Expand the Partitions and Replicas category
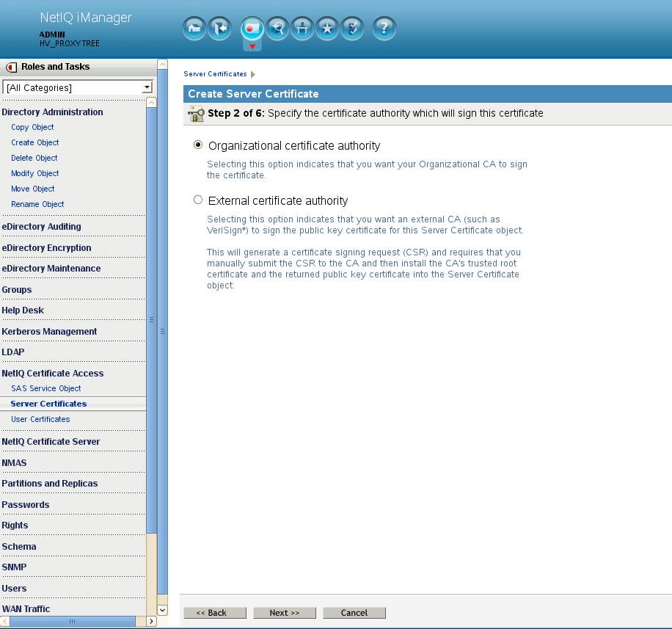This screenshot has height=629, width=672. tap(50, 483)
